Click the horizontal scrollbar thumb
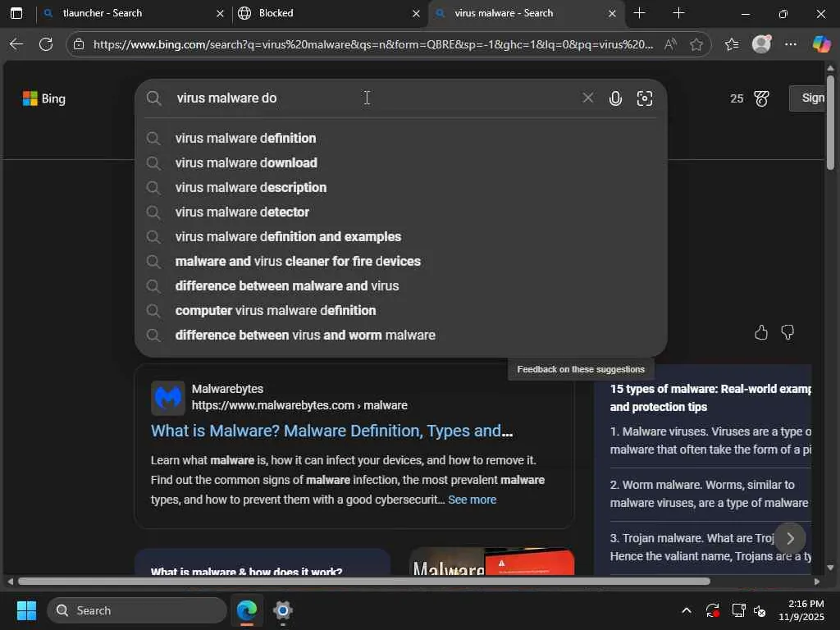 (x=363, y=582)
